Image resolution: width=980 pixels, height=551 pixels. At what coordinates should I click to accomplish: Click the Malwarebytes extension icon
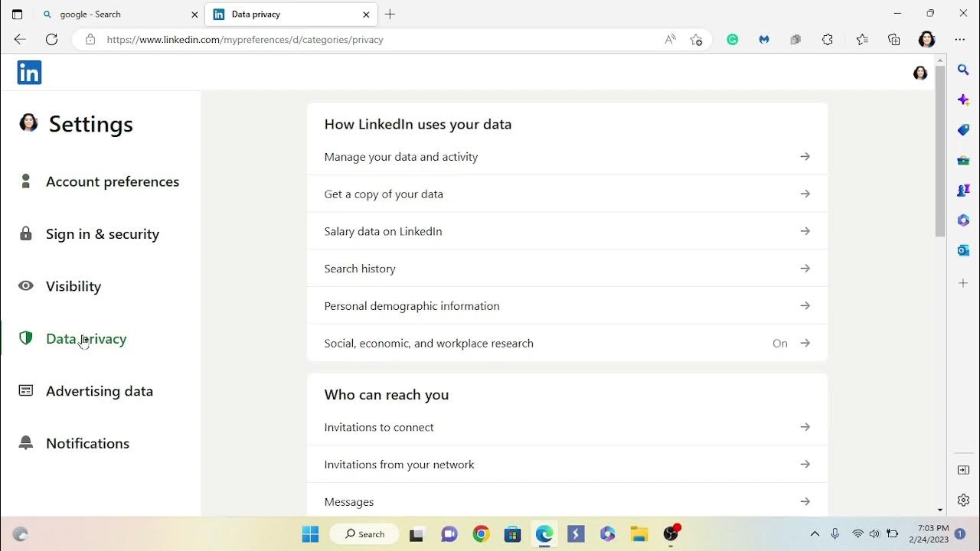pyautogui.click(x=764, y=40)
